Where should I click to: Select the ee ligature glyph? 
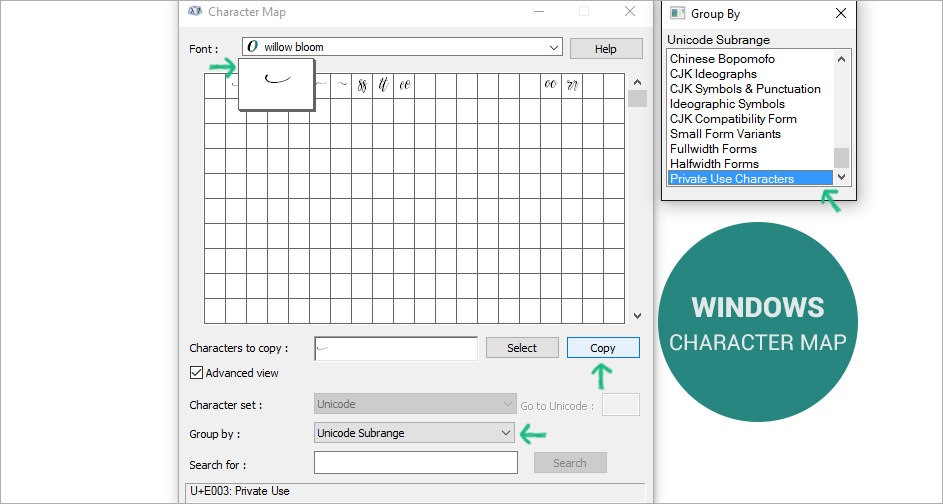pos(404,85)
